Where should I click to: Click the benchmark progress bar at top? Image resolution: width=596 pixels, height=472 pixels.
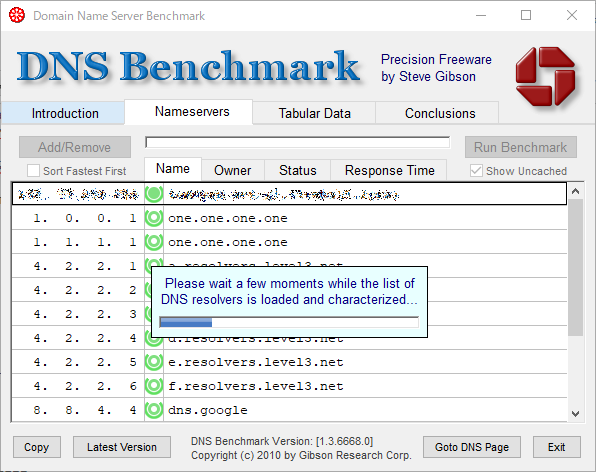tap(297, 143)
